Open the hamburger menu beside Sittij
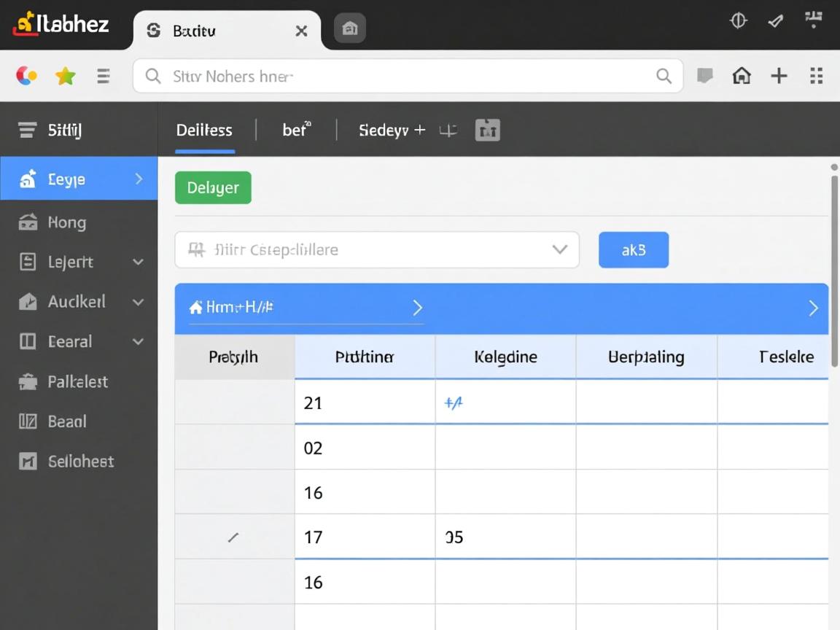The image size is (840, 630). [27, 131]
